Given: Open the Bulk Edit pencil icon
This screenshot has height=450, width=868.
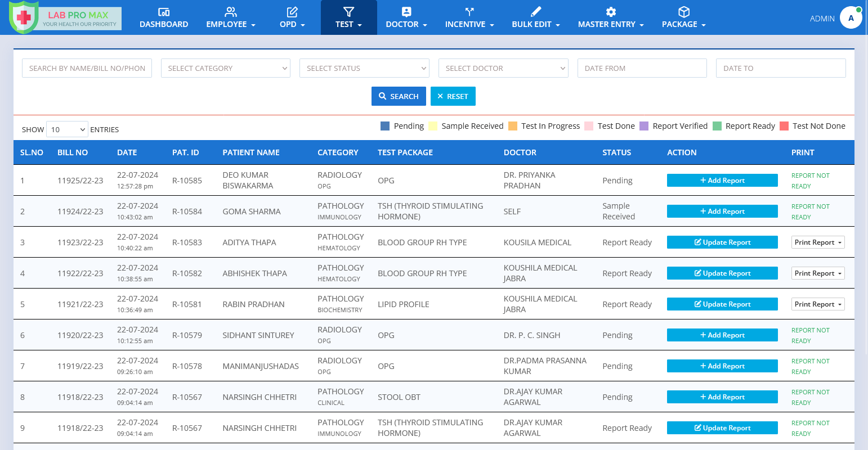Looking at the screenshot, I should 536,12.
